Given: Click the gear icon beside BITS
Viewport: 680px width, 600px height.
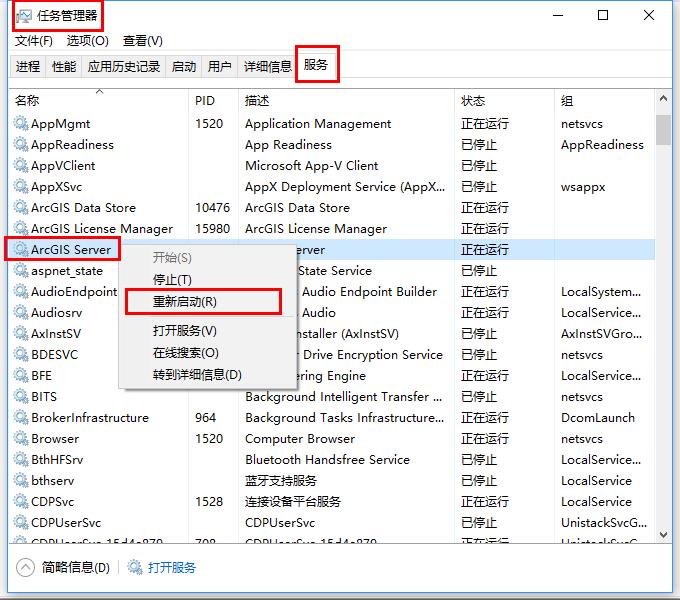Looking at the screenshot, I should 20,397.
